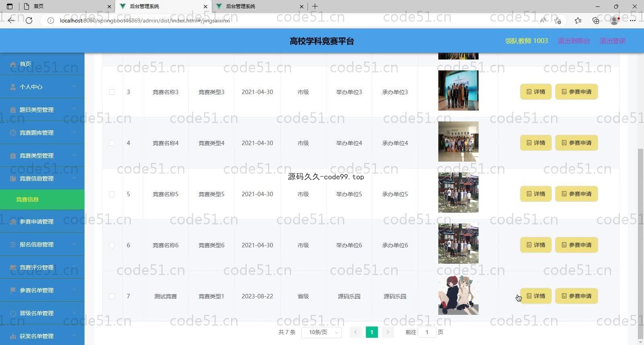Screen dimensions: 644x345
Task: Click the 参赛名单管理 flag icon
Action: (13, 290)
